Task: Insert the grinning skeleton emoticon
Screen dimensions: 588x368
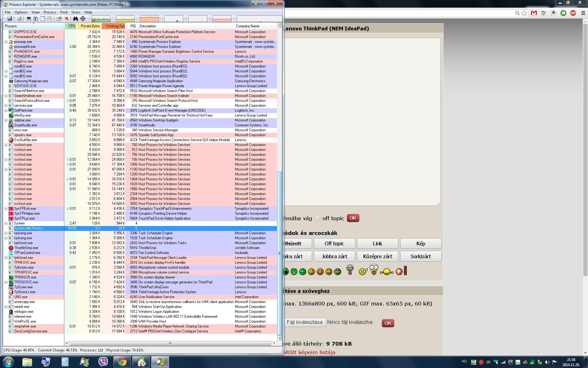Action: click(x=350, y=270)
